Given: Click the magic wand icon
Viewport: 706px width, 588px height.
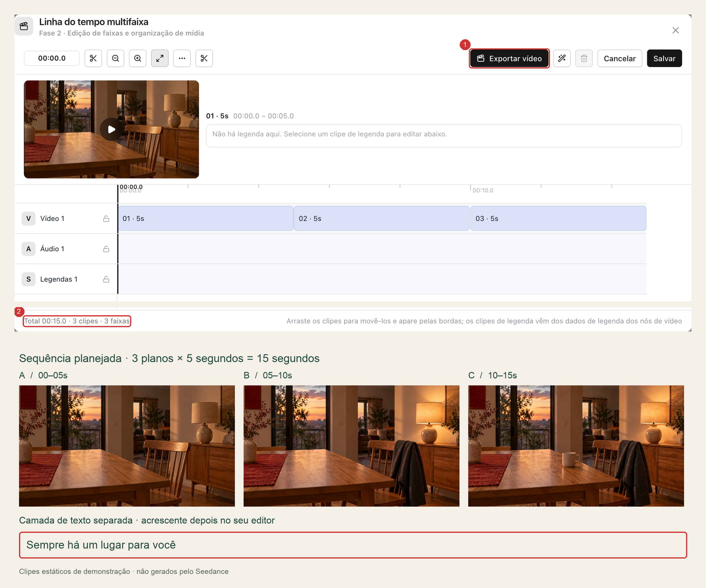Looking at the screenshot, I should tap(562, 59).
